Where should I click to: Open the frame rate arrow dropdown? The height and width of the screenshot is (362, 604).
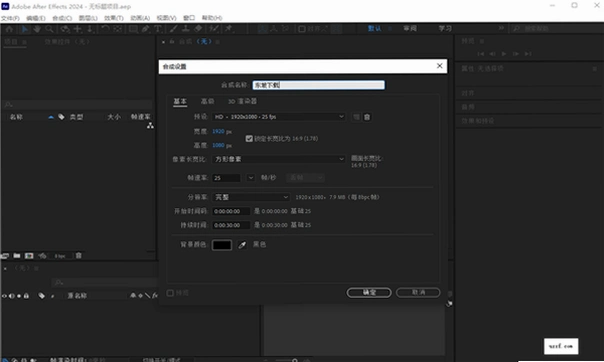(251, 178)
